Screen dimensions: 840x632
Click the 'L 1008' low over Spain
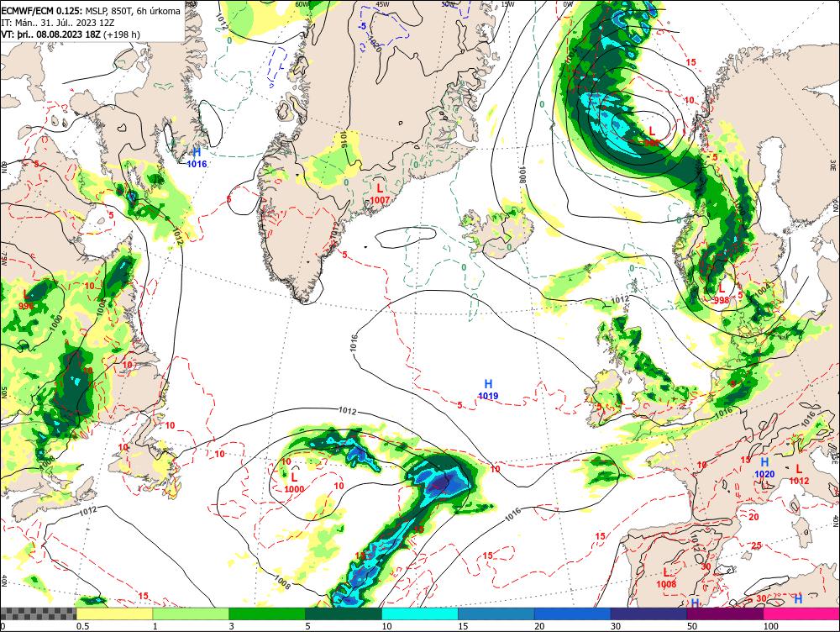[666, 578]
